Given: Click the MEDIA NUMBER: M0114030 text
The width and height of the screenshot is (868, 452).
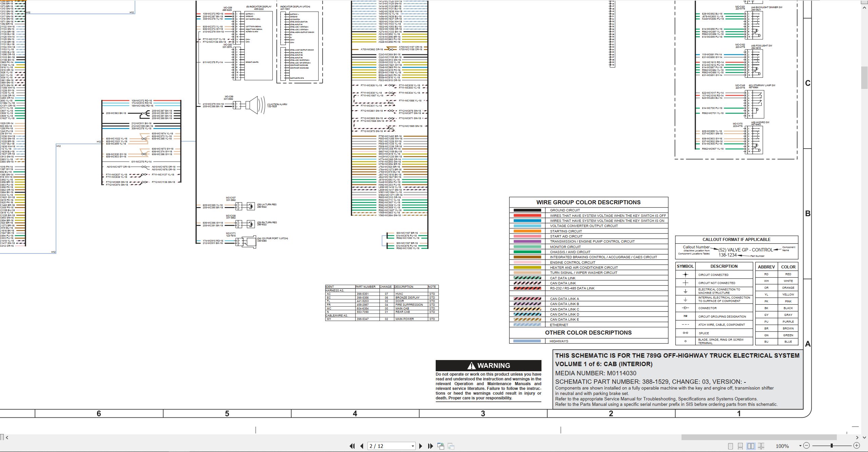Looking at the screenshot, I should [x=596, y=373].
